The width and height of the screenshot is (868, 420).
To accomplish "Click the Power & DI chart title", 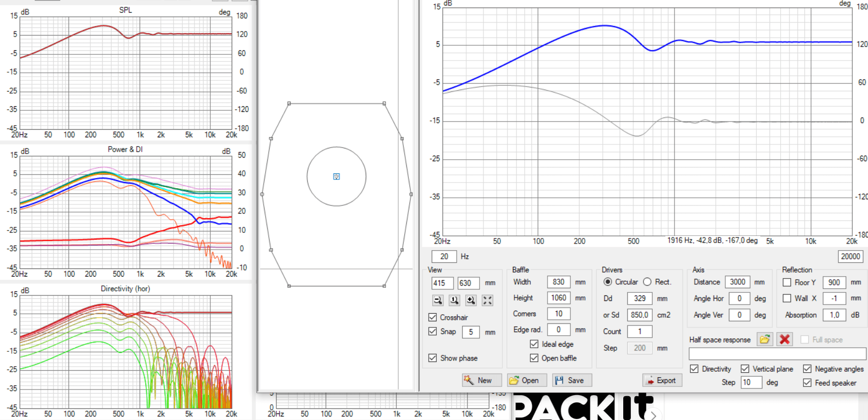I will [x=125, y=149].
